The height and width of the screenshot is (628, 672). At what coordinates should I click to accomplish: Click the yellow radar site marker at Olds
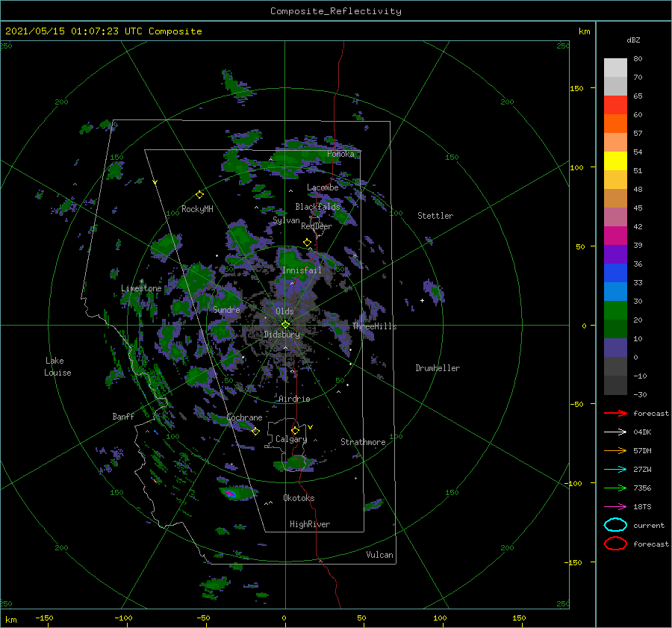tap(285, 325)
